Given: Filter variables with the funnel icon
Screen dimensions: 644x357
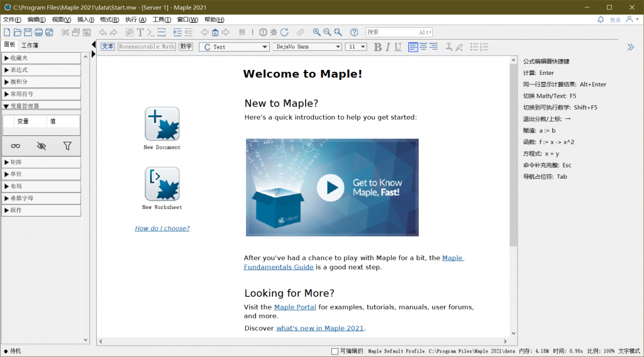Looking at the screenshot, I should click(67, 146).
